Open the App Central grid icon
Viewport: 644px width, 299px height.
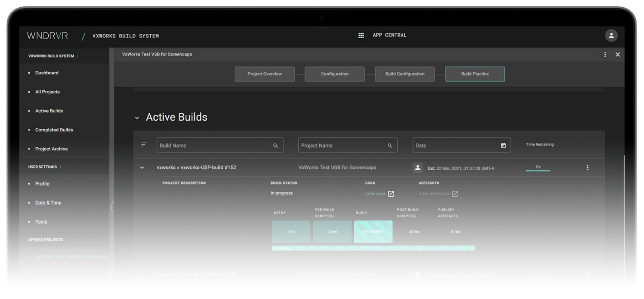tap(361, 35)
